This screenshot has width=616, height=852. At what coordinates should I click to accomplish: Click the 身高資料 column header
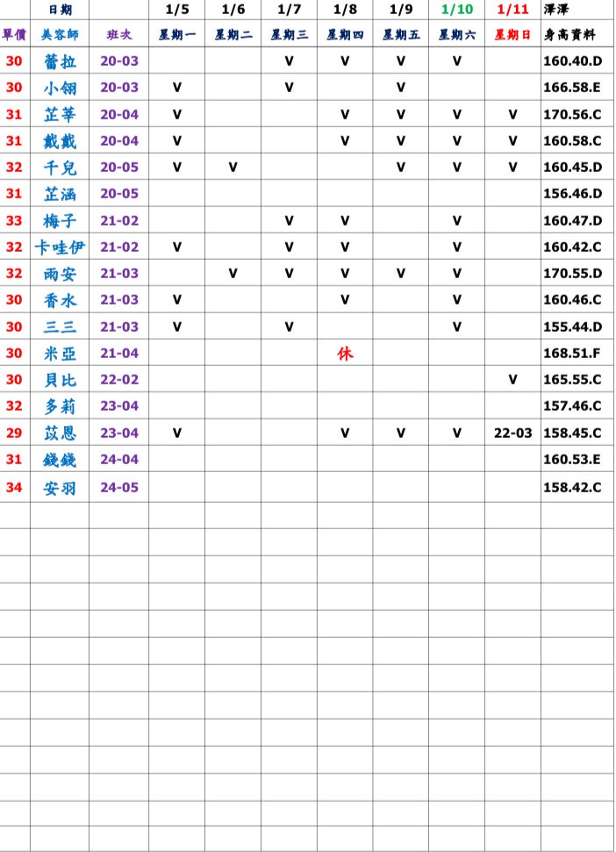pyautogui.click(x=570, y=35)
